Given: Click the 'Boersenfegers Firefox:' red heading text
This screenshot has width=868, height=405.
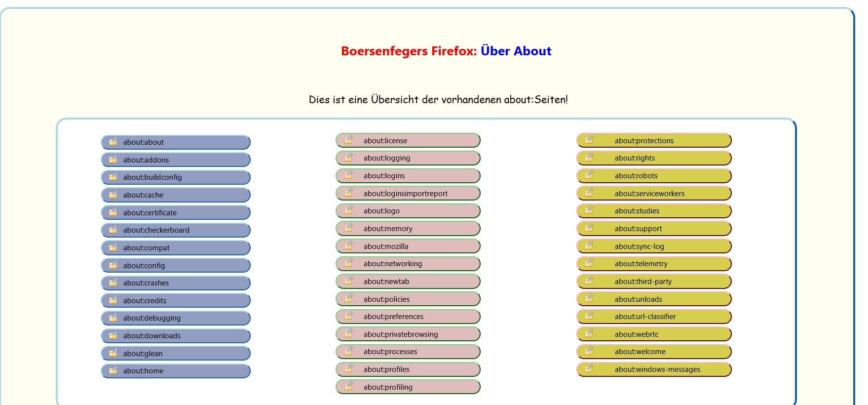Looking at the screenshot, I should click(x=409, y=51).
